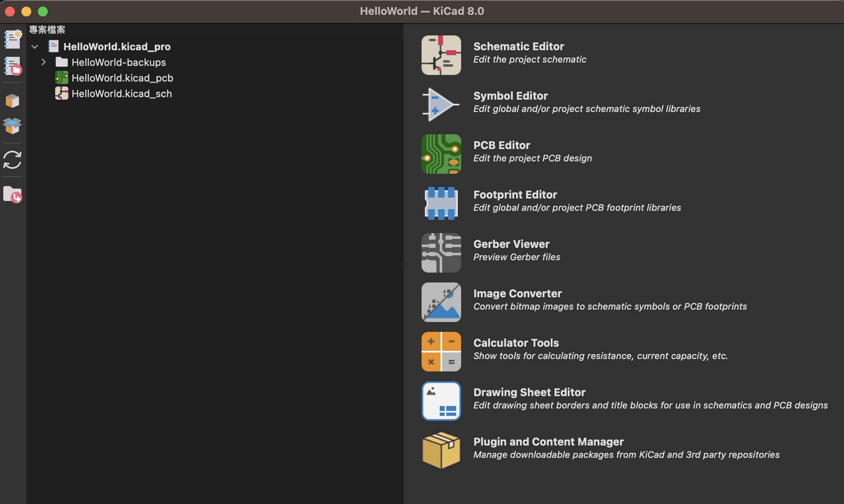Image resolution: width=844 pixels, height=504 pixels.
Task: Click 'Edit the project schematic' description
Action: pyautogui.click(x=530, y=59)
